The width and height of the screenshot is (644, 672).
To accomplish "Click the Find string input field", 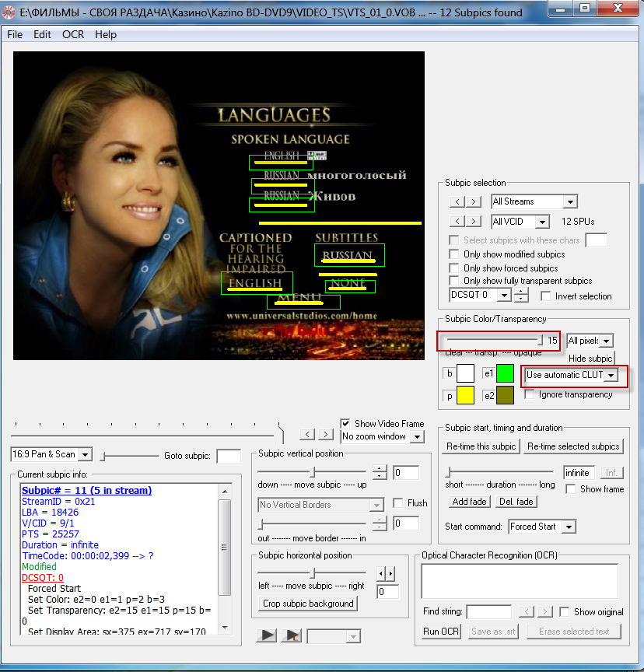I will click(x=489, y=611).
